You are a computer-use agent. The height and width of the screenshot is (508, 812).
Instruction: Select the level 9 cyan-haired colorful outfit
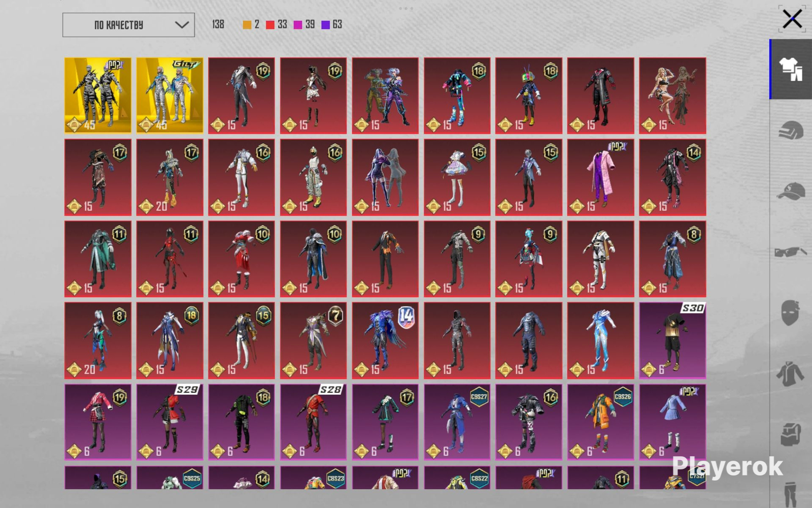[x=529, y=259]
